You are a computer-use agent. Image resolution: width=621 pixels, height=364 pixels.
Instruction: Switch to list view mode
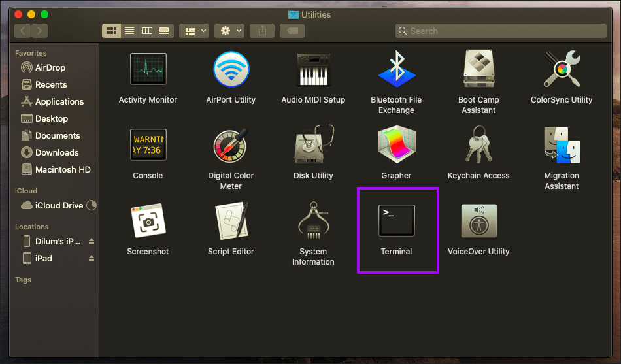click(129, 31)
